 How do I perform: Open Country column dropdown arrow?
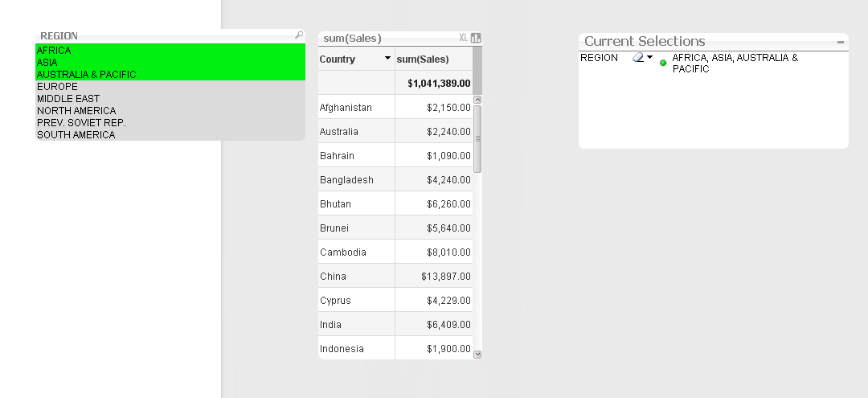(x=387, y=58)
